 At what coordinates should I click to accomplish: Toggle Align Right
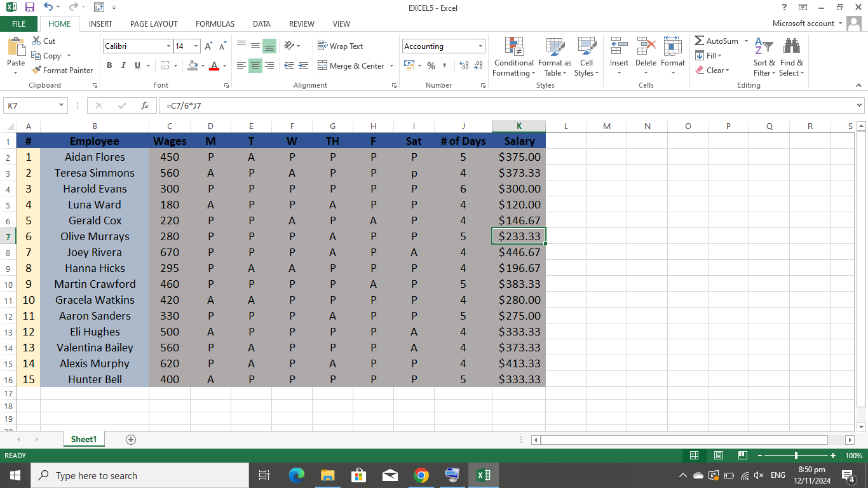pyautogui.click(x=269, y=65)
